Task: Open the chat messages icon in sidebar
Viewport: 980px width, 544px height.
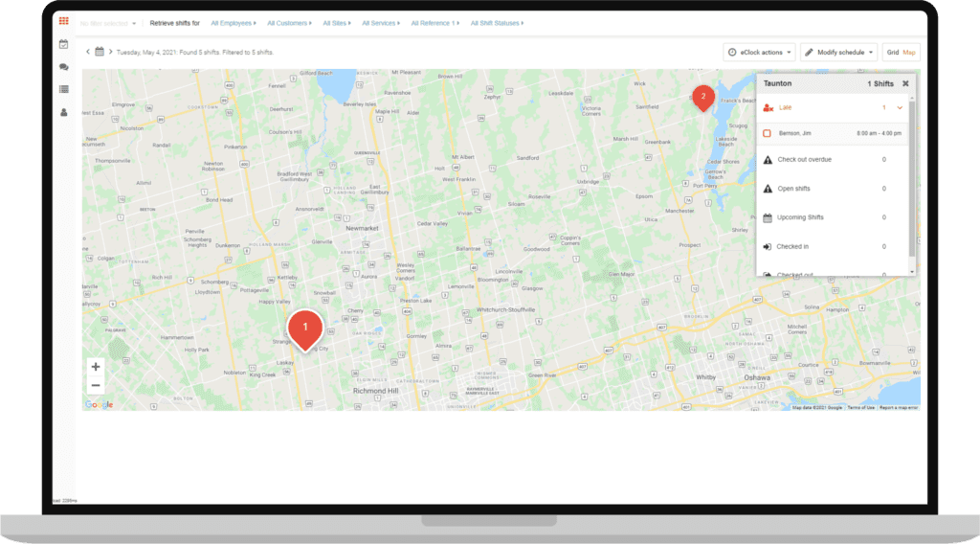Action: click(x=64, y=67)
